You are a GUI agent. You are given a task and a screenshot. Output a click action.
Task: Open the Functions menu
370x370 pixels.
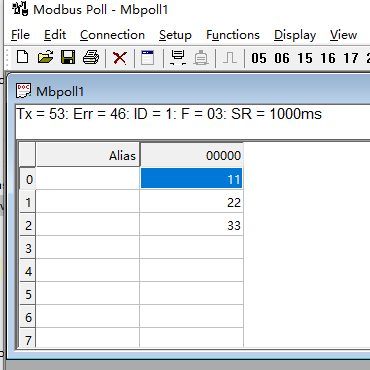coord(233,35)
